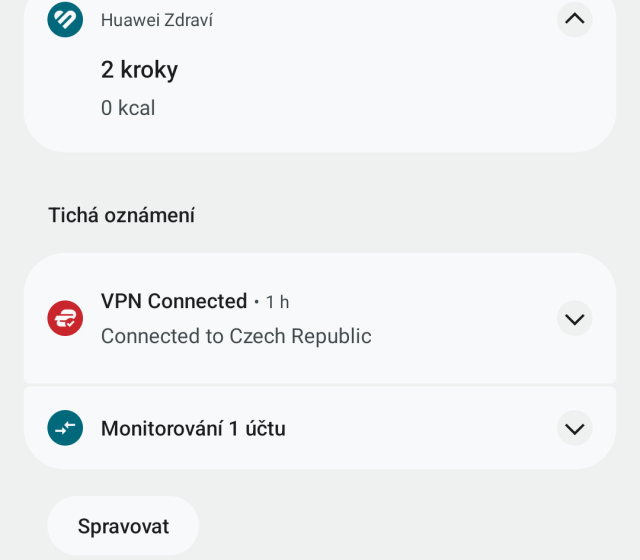
Task: Tap the teal account monitoring arrows icon
Action: tap(65, 429)
